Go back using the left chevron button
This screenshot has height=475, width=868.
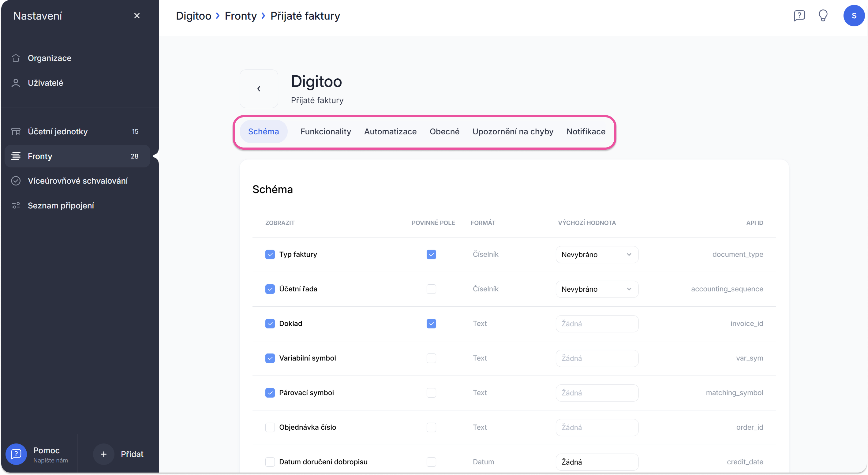pyautogui.click(x=259, y=88)
